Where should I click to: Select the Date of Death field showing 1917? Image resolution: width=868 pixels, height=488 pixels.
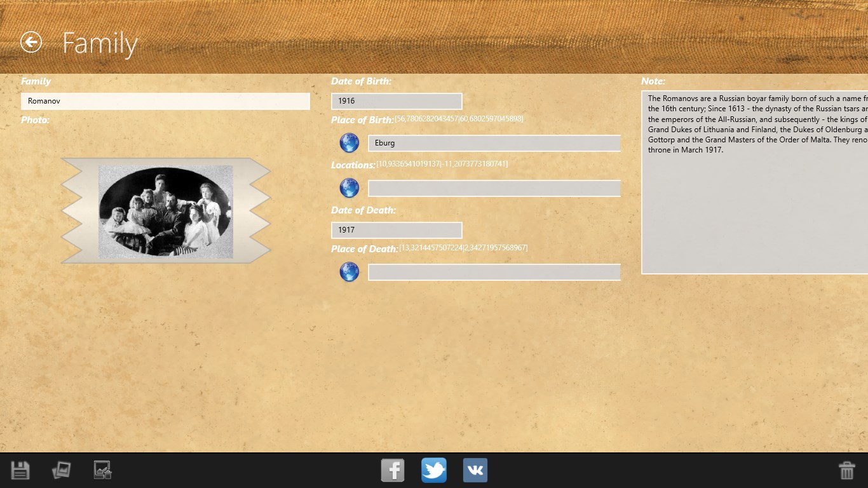pyautogui.click(x=397, y=230)
